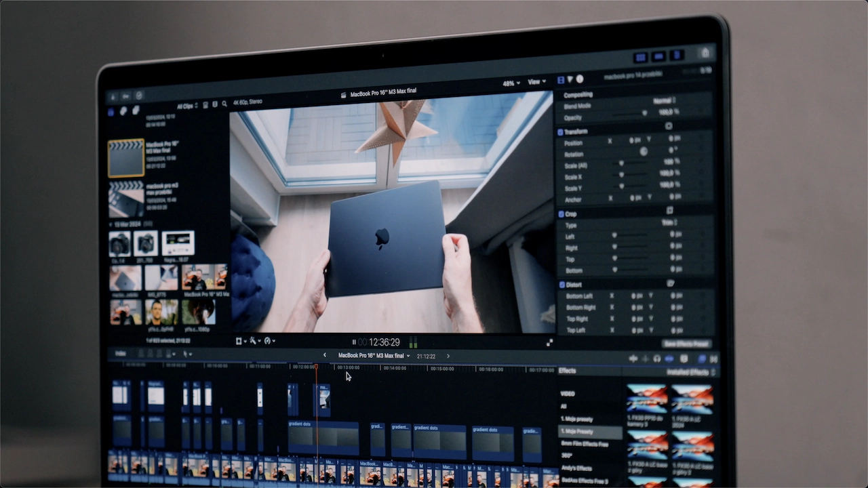Screen dimensions: 868x488
Task: Open the View dropdown menu
Action: pos(536,82)
